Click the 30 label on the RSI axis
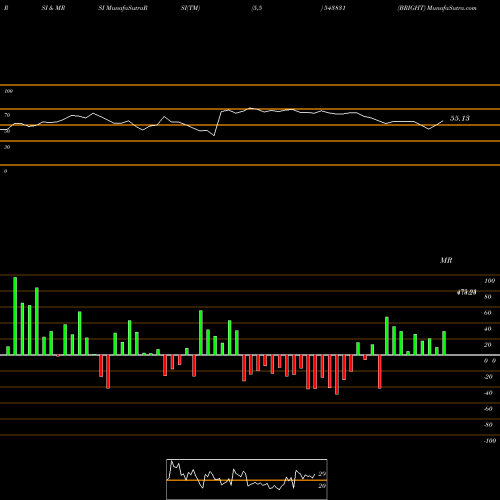Screen dimensions: 500x500 (7, 147)
